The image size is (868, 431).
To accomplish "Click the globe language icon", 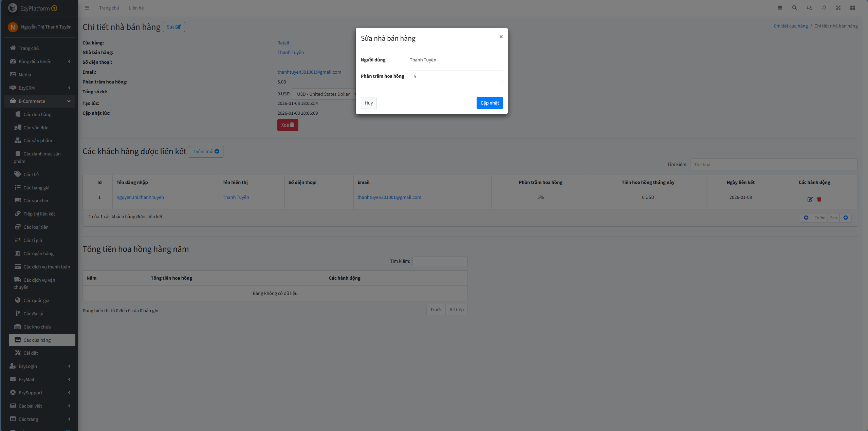I will pyautogui.click(x=780, y=8).
